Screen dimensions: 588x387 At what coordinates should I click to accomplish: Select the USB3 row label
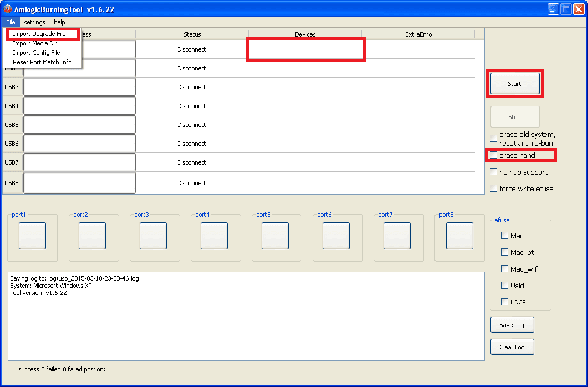click(x=12, y=87)
